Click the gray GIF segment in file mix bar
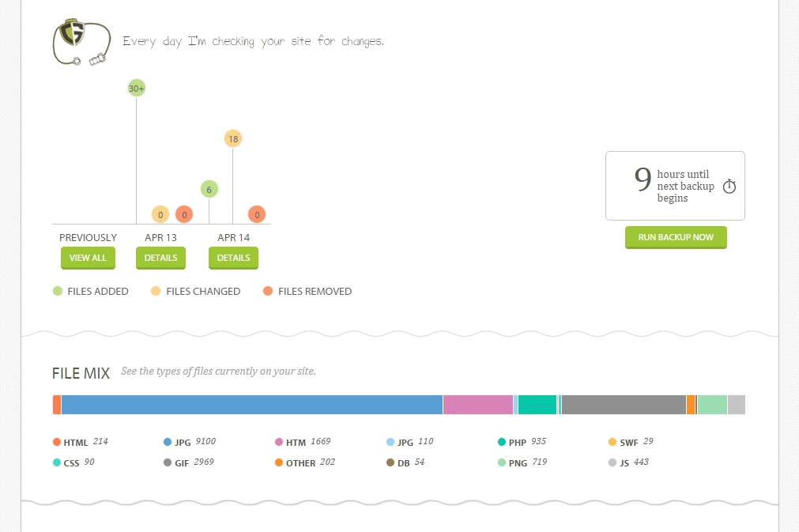The width and height of the screenshot is (799, 532). [x=624, y=405]
